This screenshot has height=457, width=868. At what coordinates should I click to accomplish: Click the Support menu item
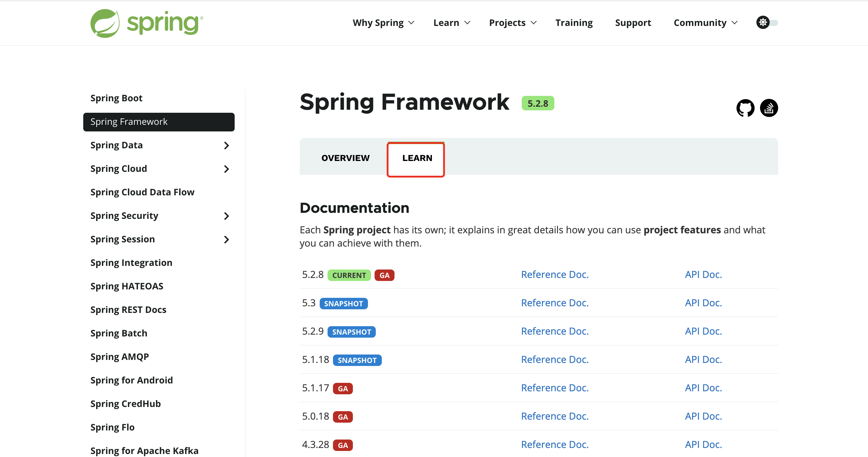pos(633,23)
